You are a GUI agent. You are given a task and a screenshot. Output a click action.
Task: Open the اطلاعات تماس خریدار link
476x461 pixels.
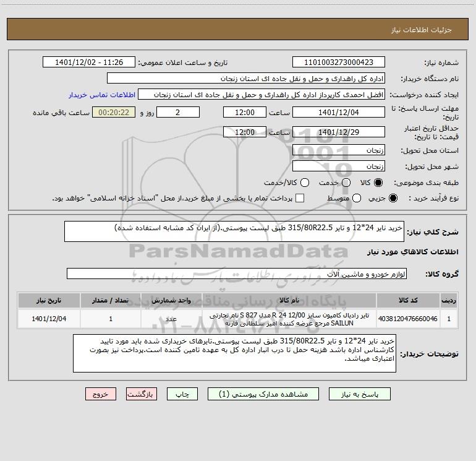click(x=102, y=95)
